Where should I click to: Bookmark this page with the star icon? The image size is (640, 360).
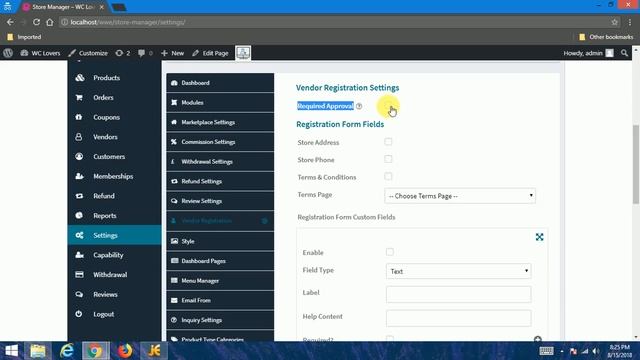(x=614, y=22)
